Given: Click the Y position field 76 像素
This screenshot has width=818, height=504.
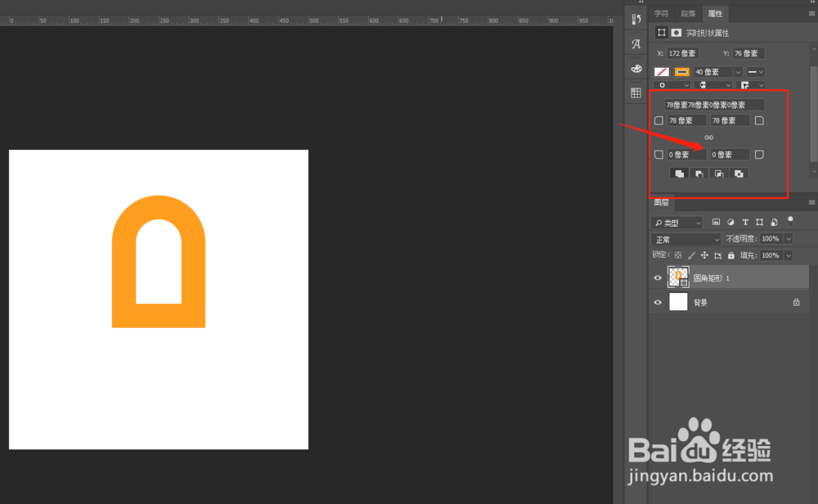Looking at the screenshot, I should [x=748, y=54].
